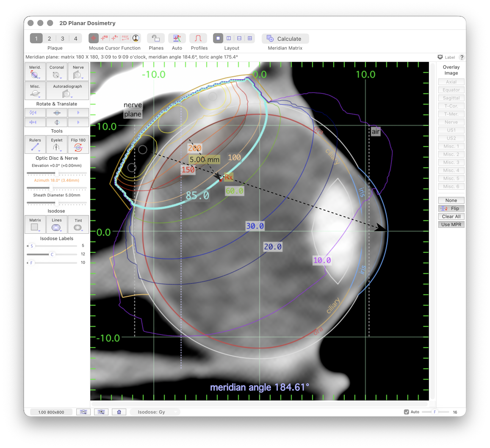The image size is (490, 448).
Task: Open the Profiles tool
Action: 199,39
